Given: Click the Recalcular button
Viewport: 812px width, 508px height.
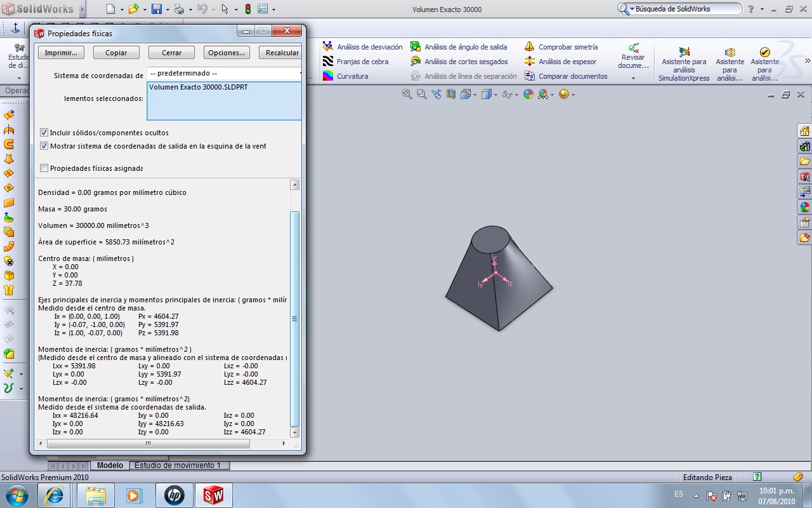Looking at the screenshot, I should pyautogui.click(x=282, y=53).
